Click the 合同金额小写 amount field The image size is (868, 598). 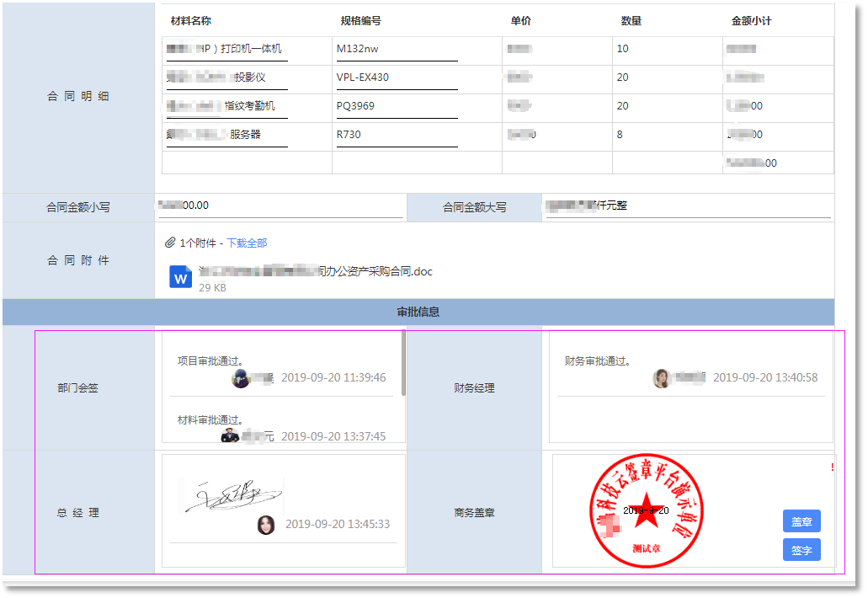280,206
